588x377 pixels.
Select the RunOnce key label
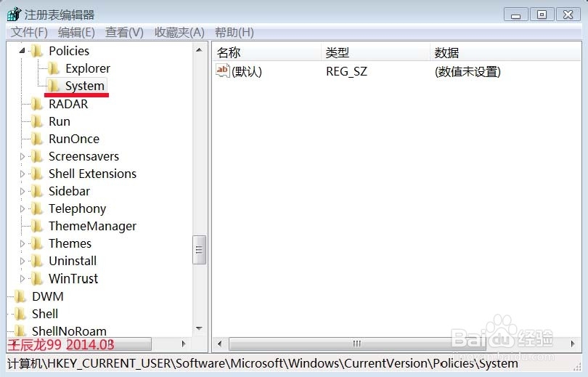click(x=74, y=139)
